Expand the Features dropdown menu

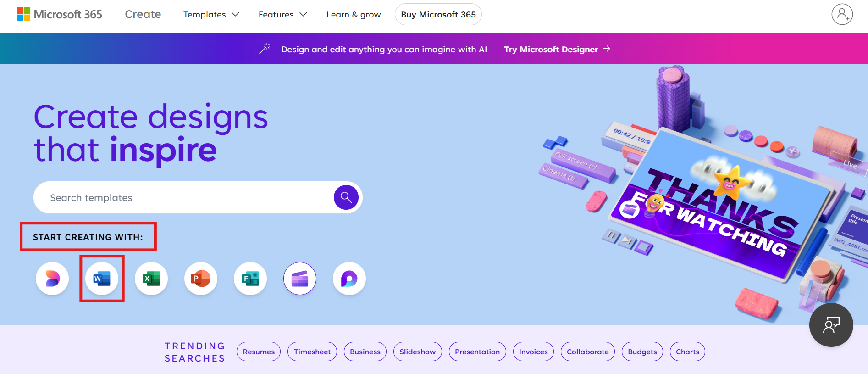click(x=283, y=15)
